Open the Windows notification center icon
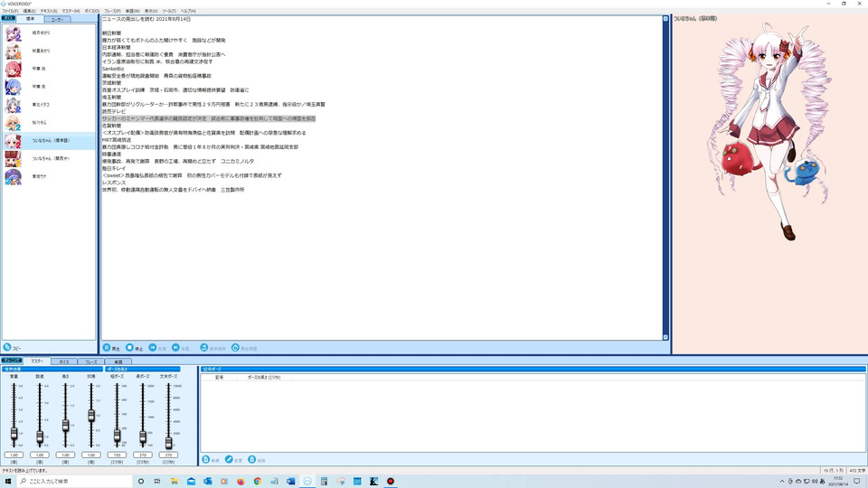The height and width of the screenshot is (488, 868). coord(857,482)
